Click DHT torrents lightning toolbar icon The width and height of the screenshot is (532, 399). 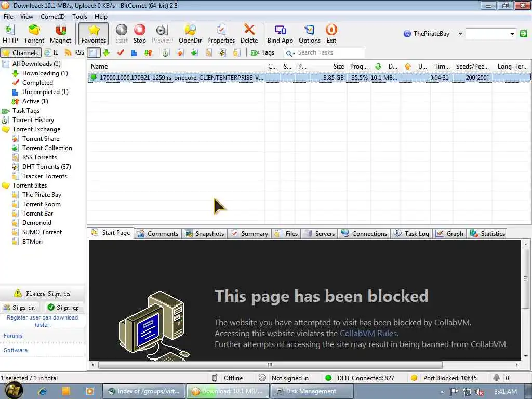click(222, 52)
